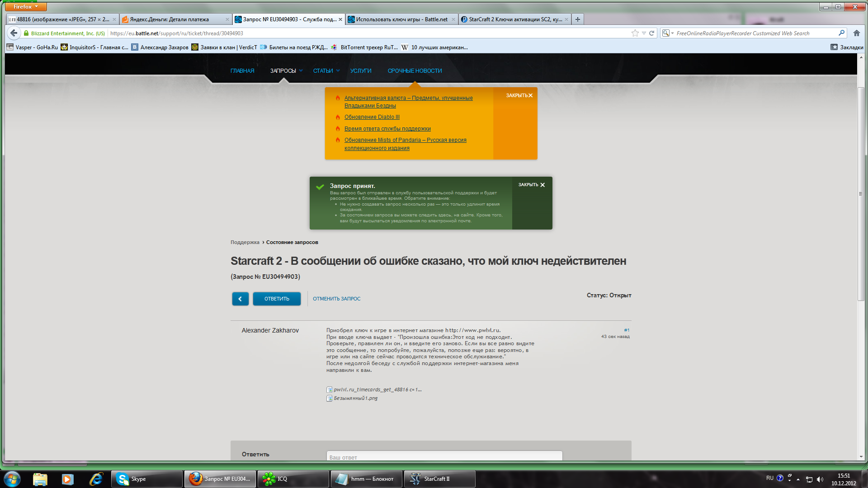Screen dimensions: 868x488
Task: Switch to the 48816 JPEG image tab
Action: (62, 19)
